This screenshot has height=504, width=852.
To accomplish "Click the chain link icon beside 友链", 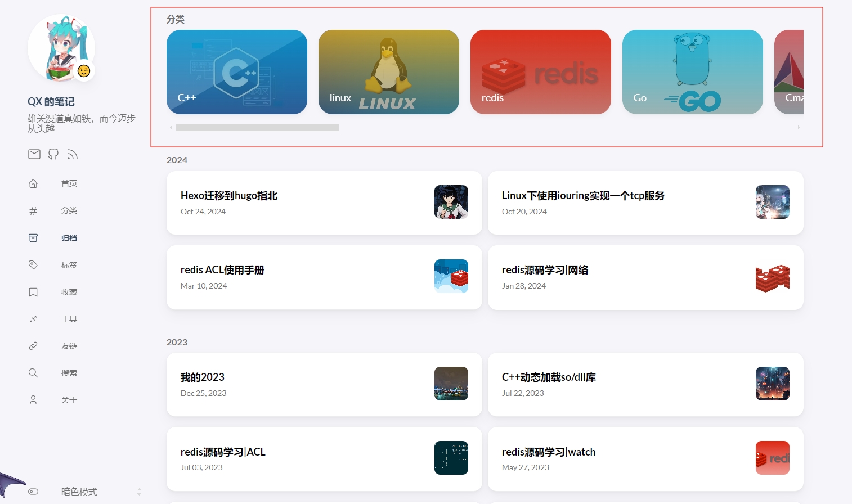I will tap(33, 346).
